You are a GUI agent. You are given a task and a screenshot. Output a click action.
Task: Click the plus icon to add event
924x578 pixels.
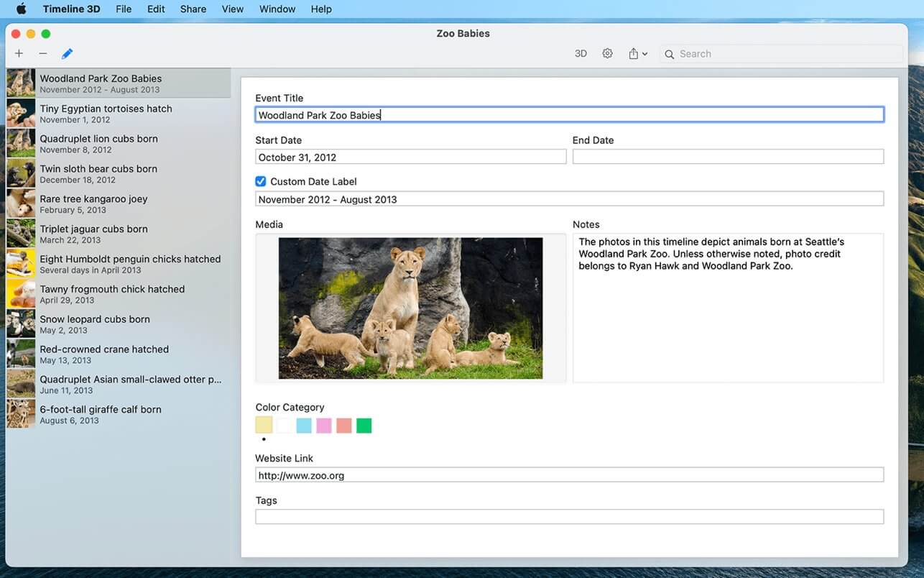(19, 54)
